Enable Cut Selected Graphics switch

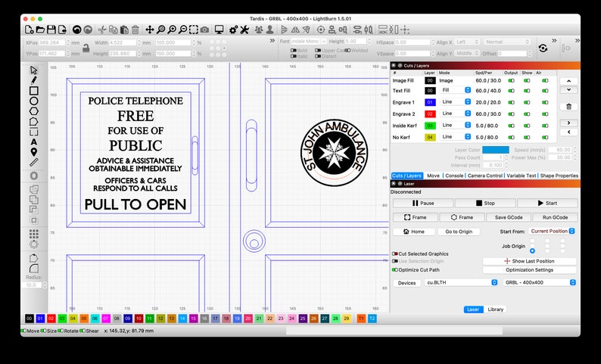(x=395, y=254)
